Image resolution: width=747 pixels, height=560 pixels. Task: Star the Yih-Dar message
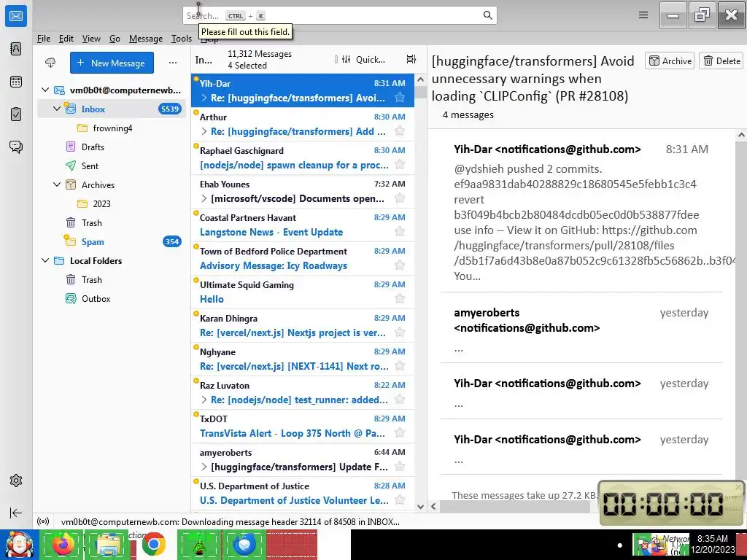(x=400, y=98)
